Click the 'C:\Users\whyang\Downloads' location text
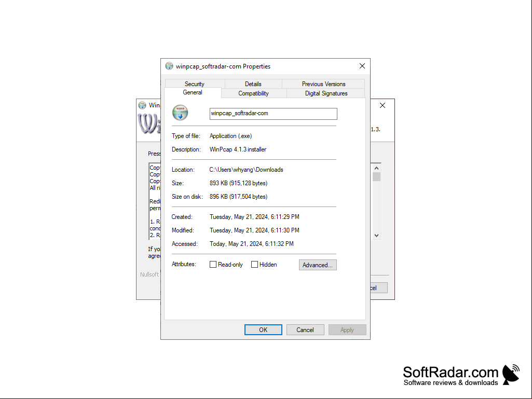Viewport: 532px width, 399px height. coord(247,170)
